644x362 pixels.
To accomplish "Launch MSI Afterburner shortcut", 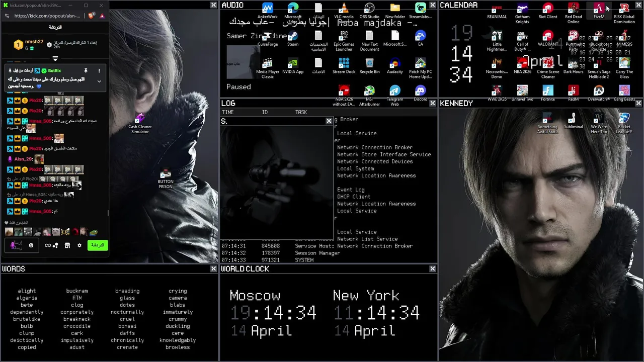I will click(369, 96).
